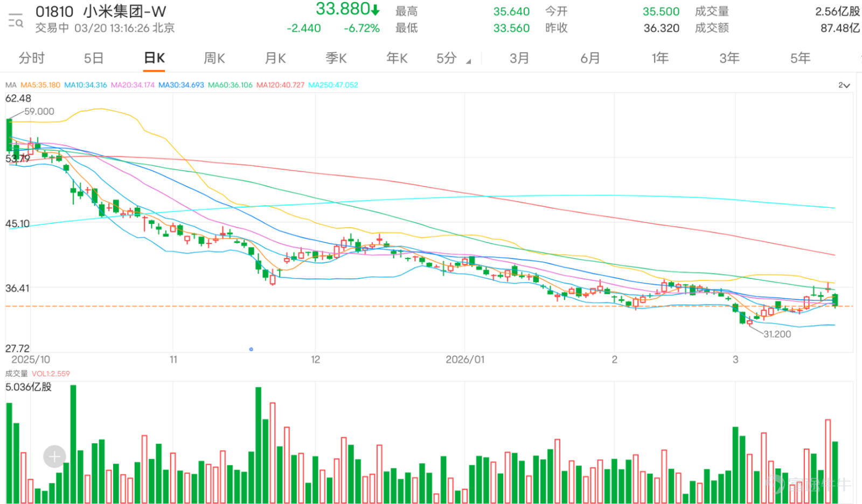Screen dimensions: 862x504
Task: Click the 昨收 value 36.320
Action: pos(661,28)
